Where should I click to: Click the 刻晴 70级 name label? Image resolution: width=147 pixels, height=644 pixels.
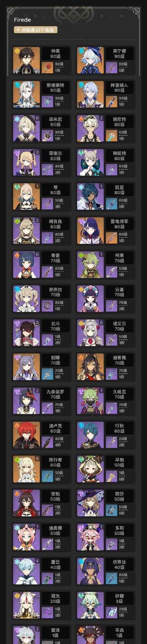55,360
